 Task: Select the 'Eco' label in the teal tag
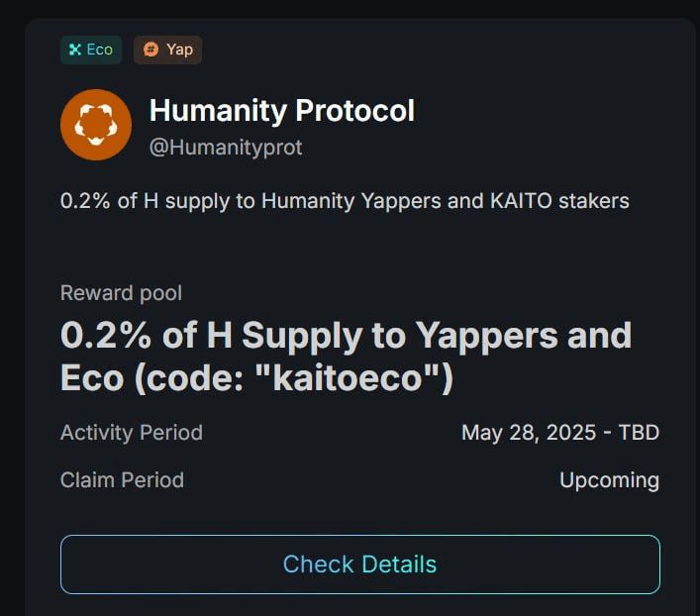[x=100, y=50]
